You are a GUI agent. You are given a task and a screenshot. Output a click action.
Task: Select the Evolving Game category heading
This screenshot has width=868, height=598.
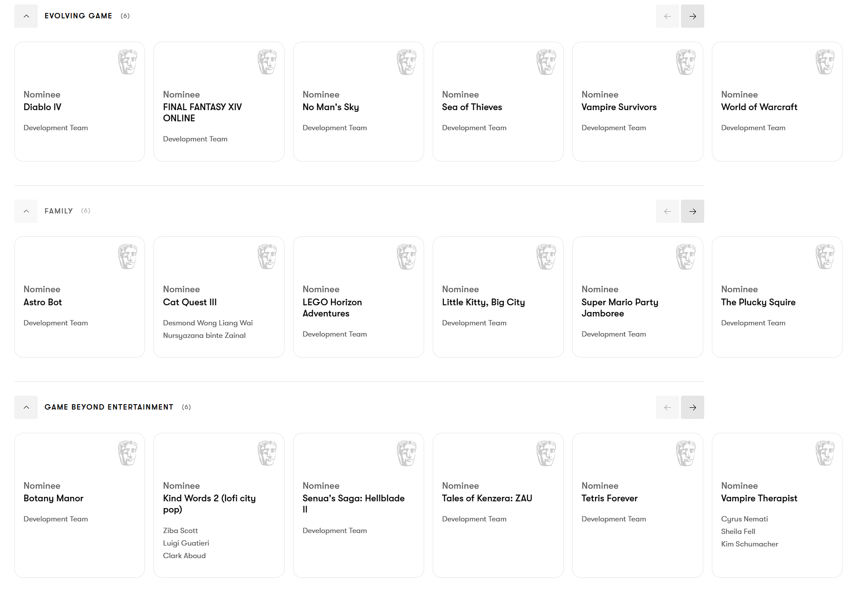(78, 16)
